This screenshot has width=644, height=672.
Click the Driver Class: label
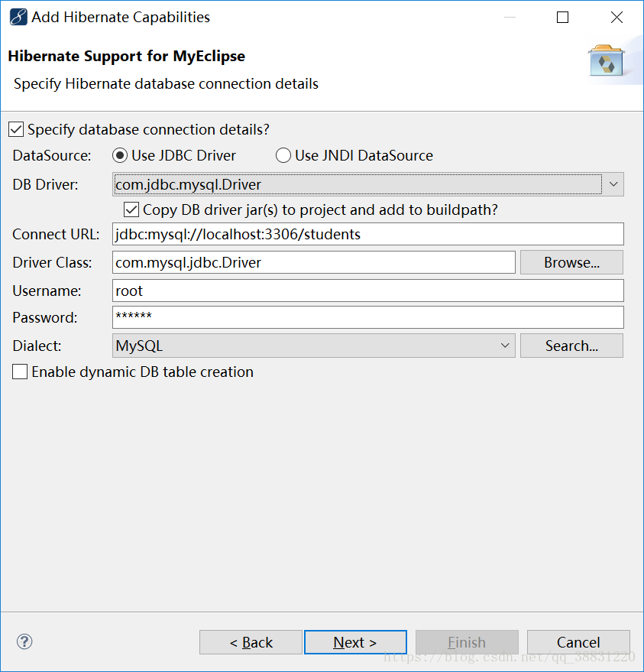[x=52, y=263]
